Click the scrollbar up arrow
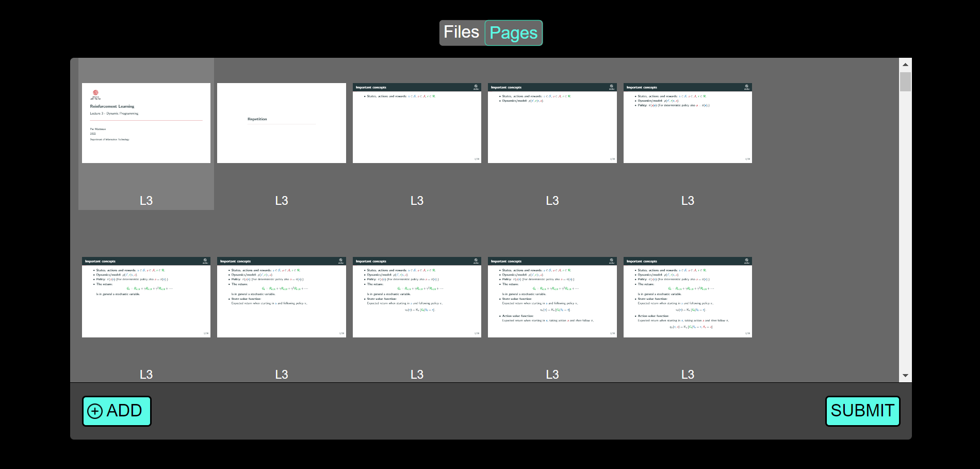The height and width of the screenshot is (469, 980). (x=905, y=64)
